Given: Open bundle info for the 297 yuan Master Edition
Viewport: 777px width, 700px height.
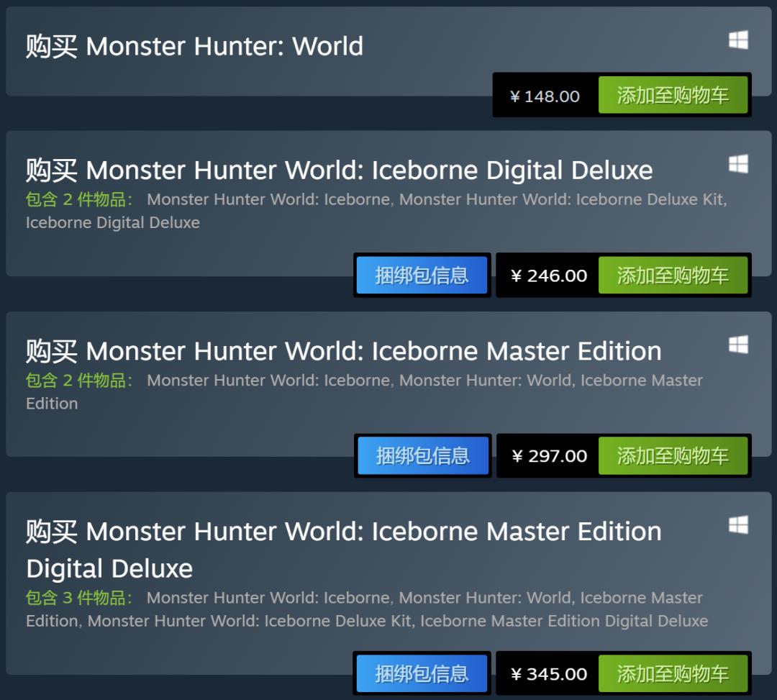Looking at the screenshot, I should pos(423,456).
